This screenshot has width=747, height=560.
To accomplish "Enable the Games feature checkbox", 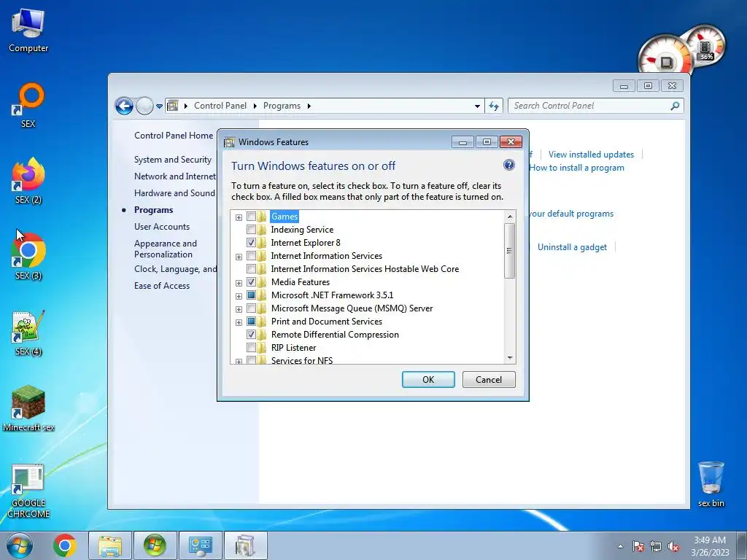I will 251,217.
